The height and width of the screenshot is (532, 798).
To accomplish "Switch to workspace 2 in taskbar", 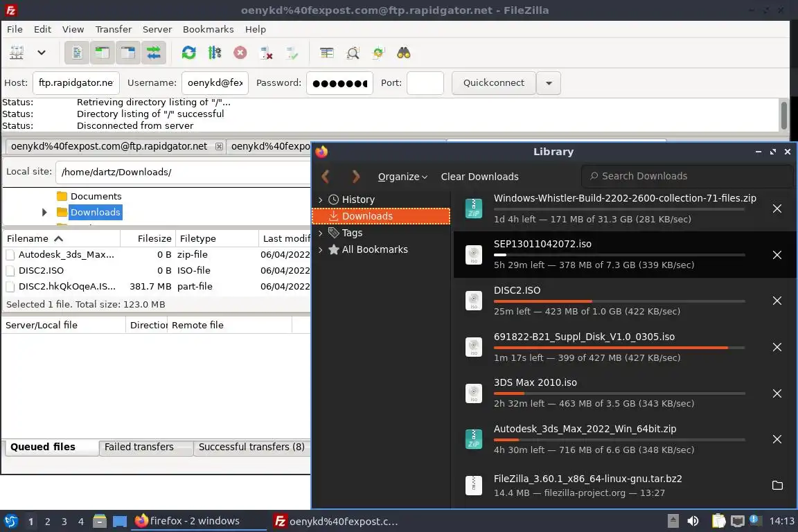I will coord(47,522).
